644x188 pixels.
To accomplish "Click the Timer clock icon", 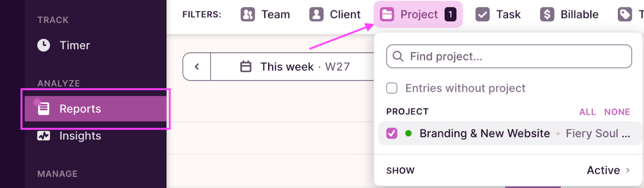I will [43, 45].
